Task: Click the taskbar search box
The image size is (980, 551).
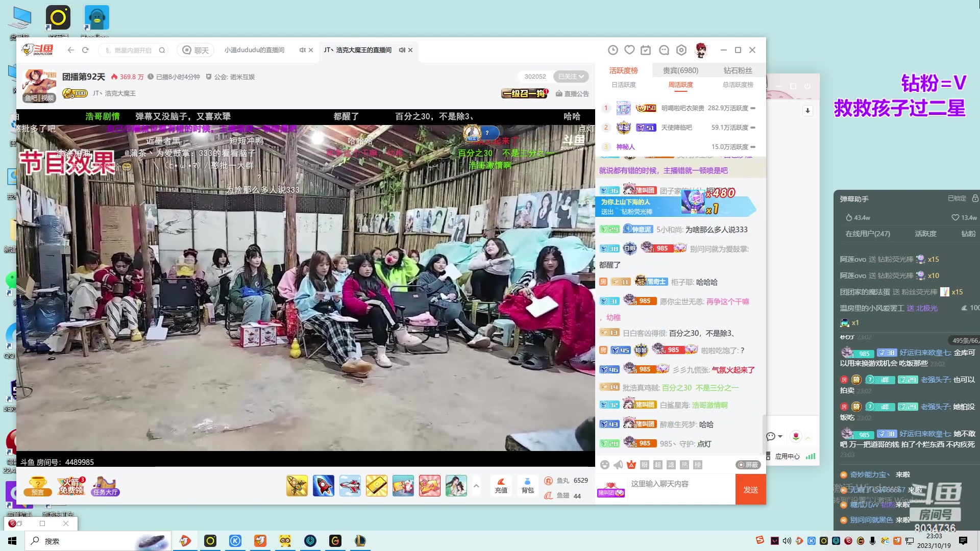Action: point(97,541)
